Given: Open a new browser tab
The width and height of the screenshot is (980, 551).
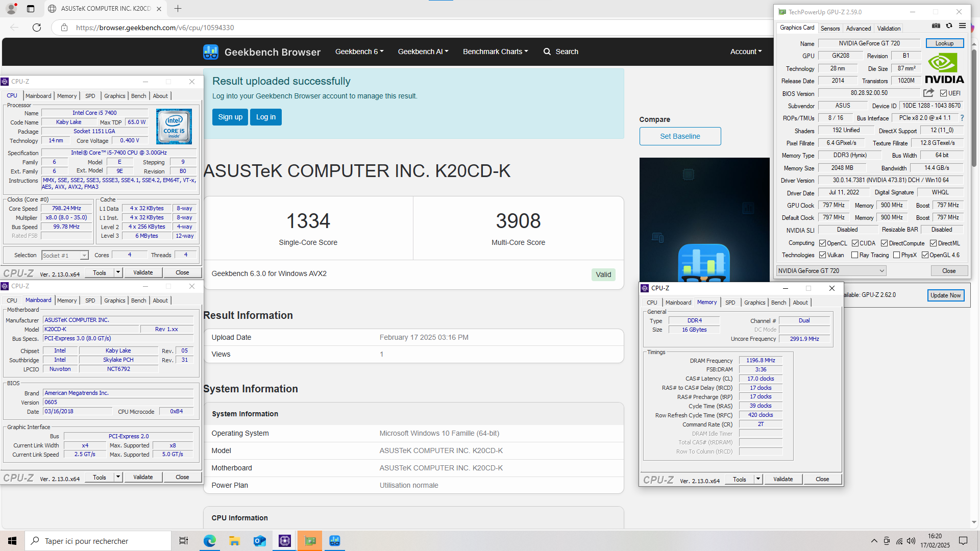Looking at the screenshot, I should click(178, 9).
